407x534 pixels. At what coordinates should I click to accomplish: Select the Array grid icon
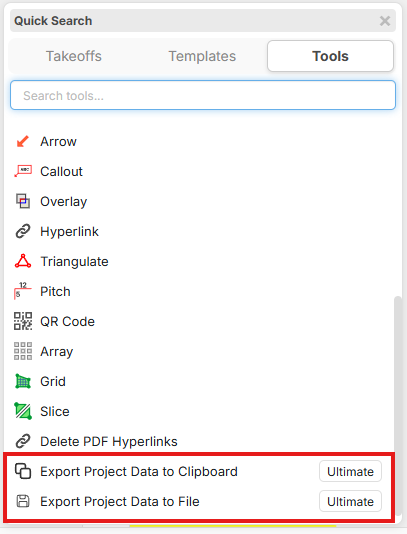point(23,351)
